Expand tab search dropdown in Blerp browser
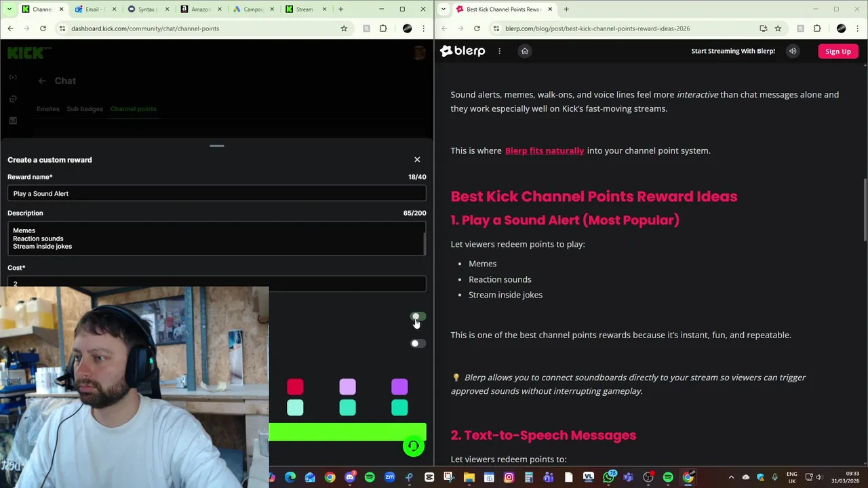The image size is (868, 488). click(443, 9)
